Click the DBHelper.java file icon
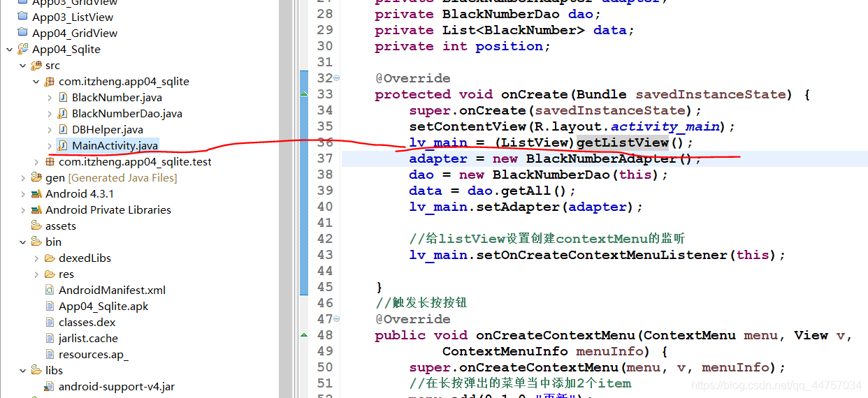Image resolution: width=868 pixels, height=398 pixels. (x=63, y=129)
